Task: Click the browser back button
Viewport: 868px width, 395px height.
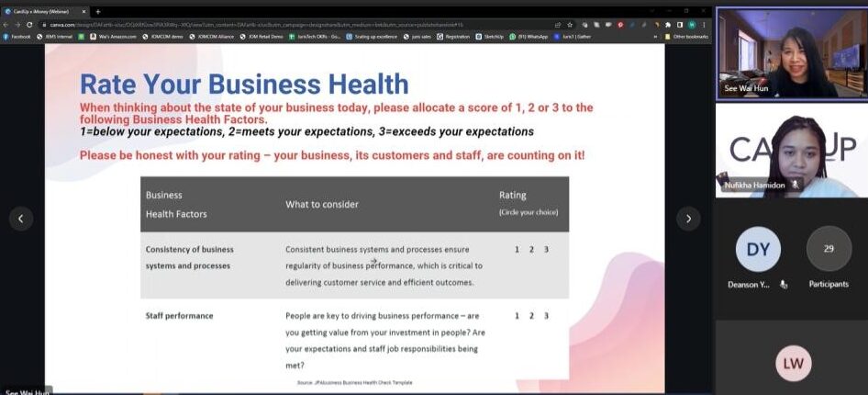Action: (6, 24)
